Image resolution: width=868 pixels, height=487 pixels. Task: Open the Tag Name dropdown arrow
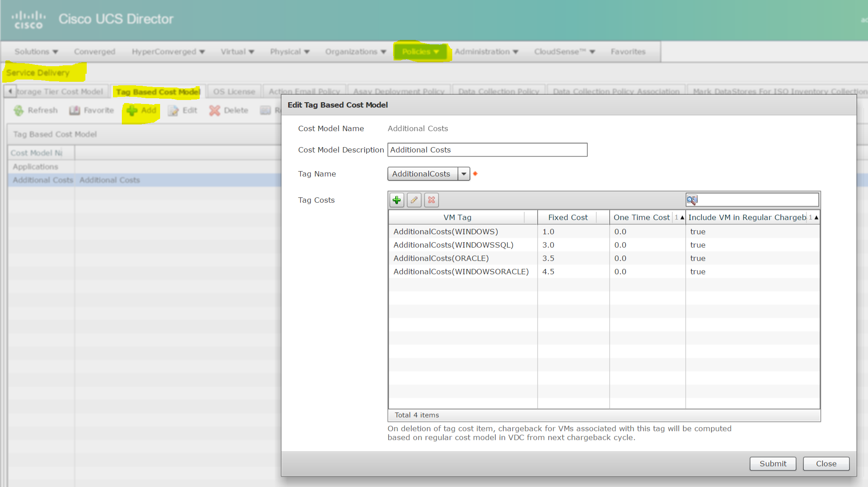tap(464, 174)
